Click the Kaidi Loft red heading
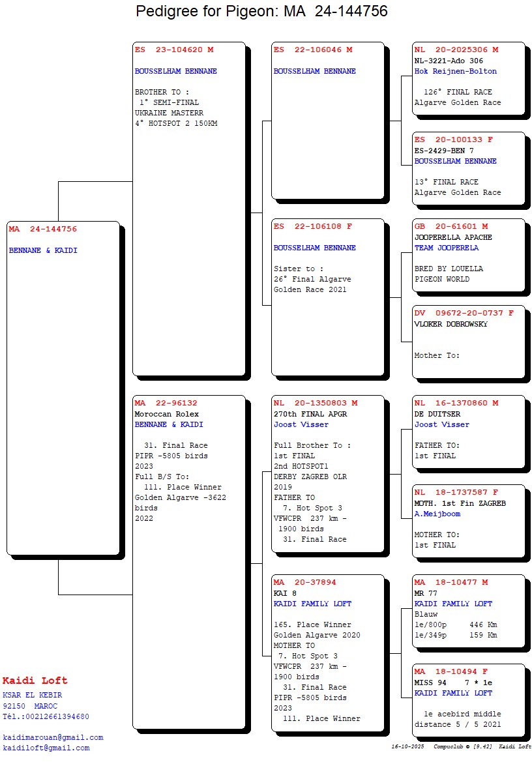 click(35, 681)
